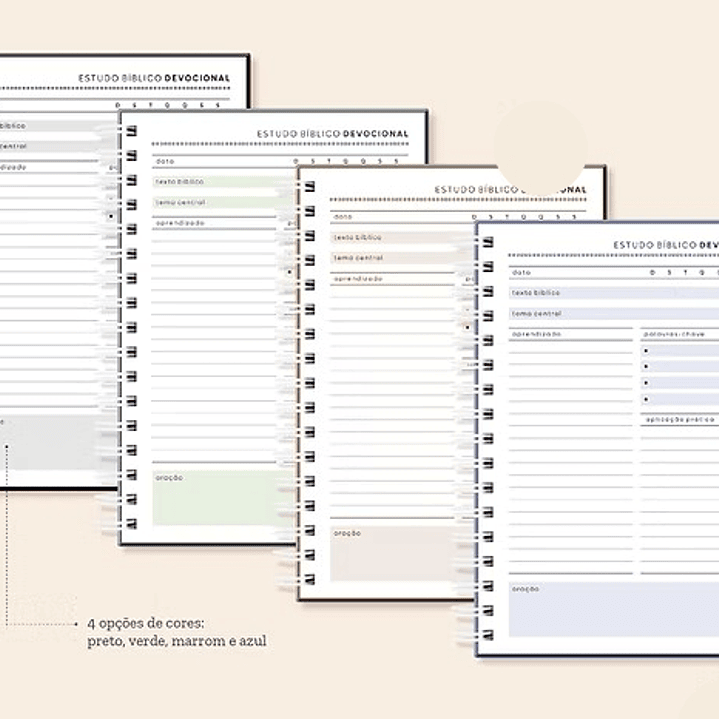Click the blue notebook's oração box
This screenshot has height=719, width=719.
[612, 610]
